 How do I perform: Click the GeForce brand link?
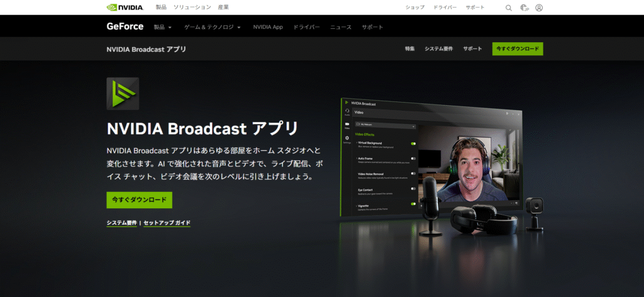click(x=125, y=26)
